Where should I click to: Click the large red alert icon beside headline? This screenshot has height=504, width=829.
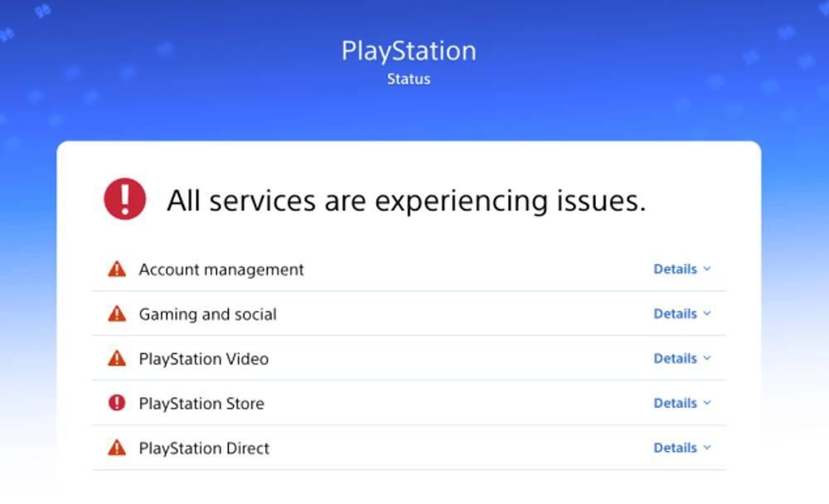(x=125, y=199)
